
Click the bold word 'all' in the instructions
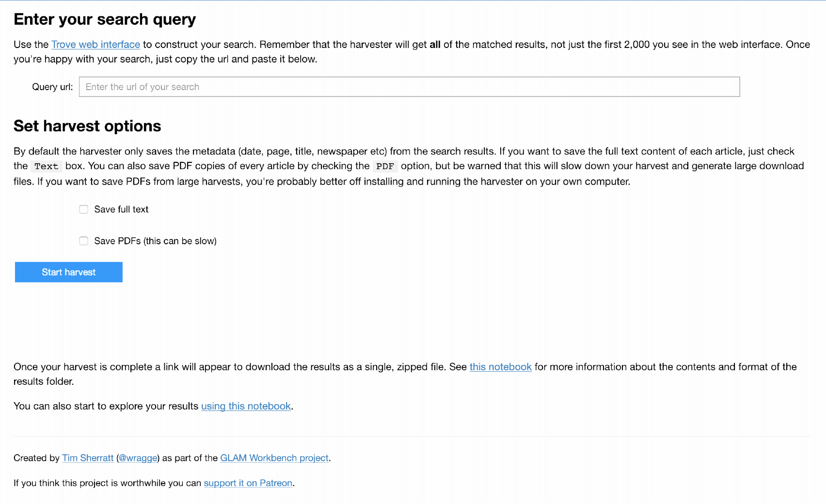435,45
